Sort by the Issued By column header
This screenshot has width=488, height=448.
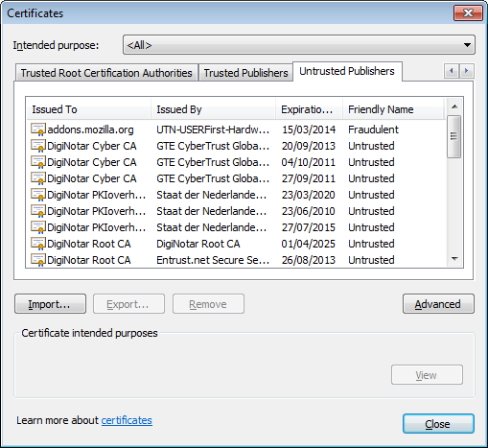pos(213,109)
